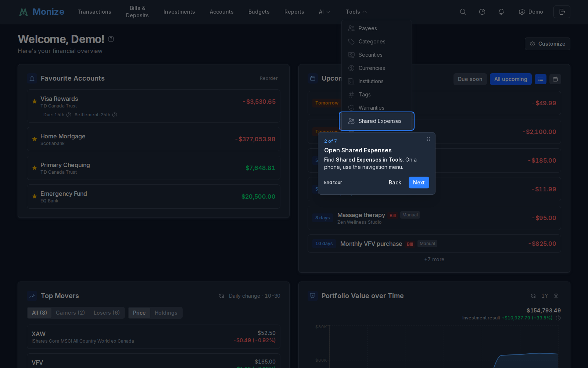Click help icon next to Due: 15th
This screenshot has height=368, width=588.
(x=69, y=115)
